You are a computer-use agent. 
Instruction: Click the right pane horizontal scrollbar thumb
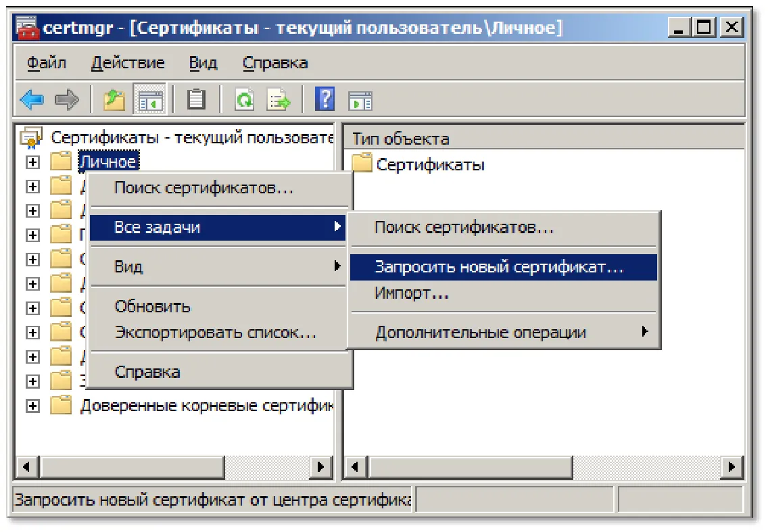(x=471, y=467)
